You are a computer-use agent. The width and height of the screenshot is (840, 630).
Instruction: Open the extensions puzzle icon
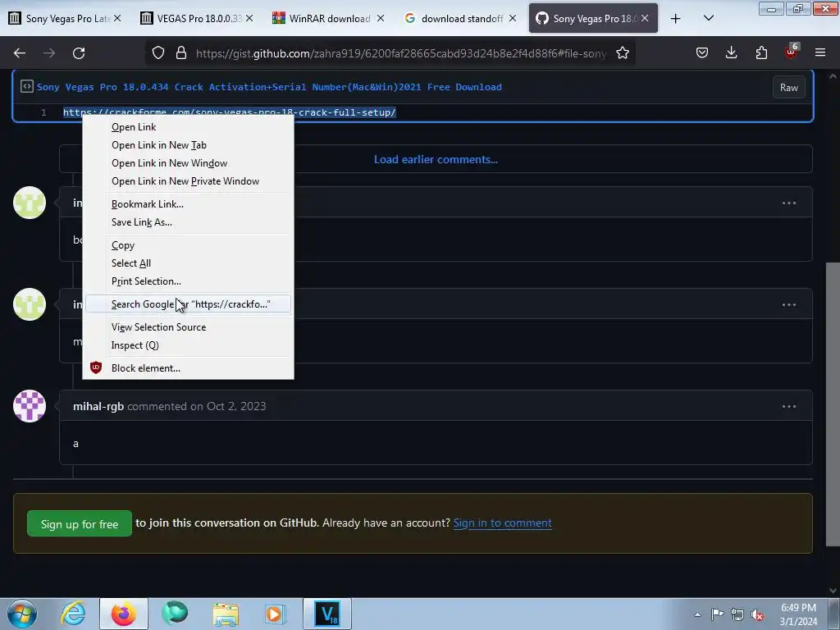coord(761,53)
